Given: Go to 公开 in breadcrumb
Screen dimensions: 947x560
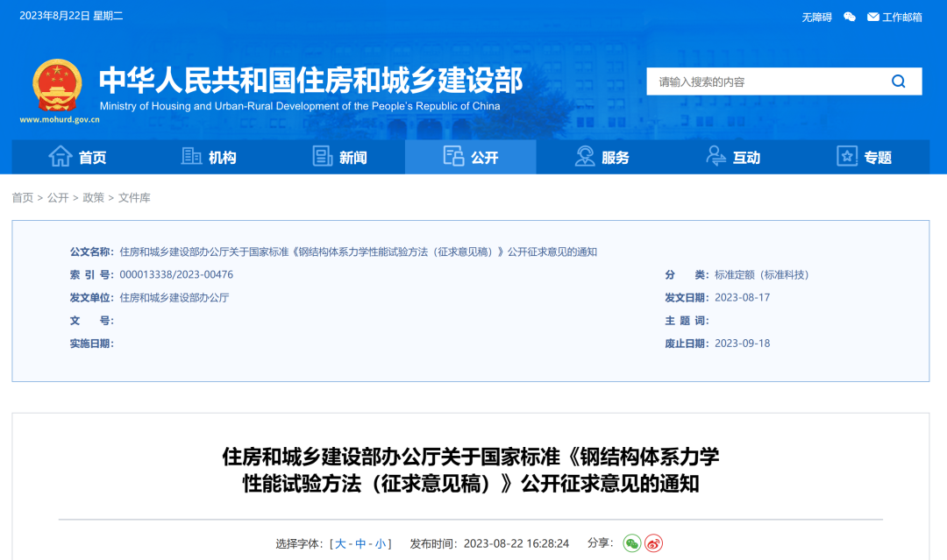Looking at the screenshot, I should pos(58,198).
